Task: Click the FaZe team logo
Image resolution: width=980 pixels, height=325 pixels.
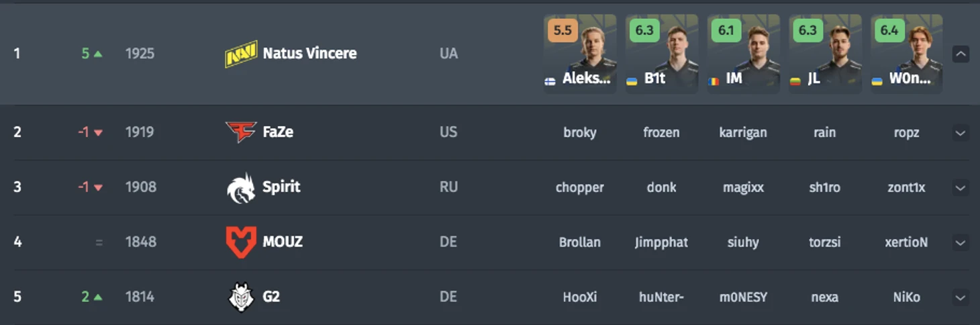Action: pyautogui.click(x=241, y=132)
